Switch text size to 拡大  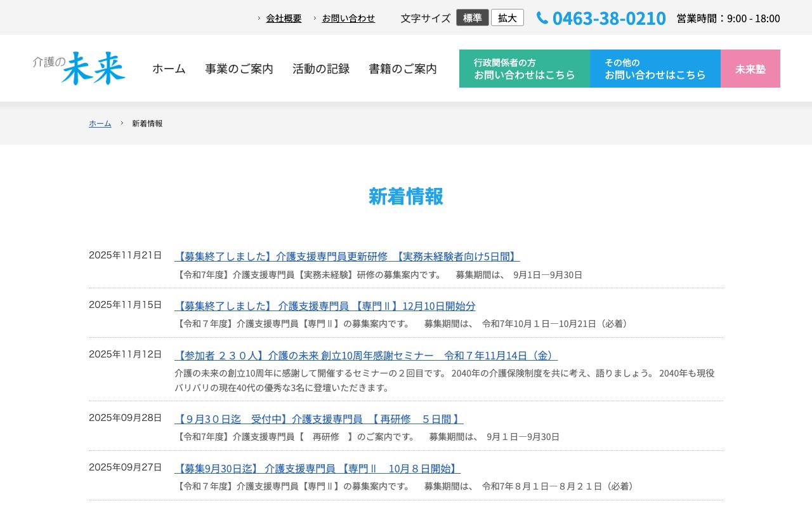click(x=507, y=18)
